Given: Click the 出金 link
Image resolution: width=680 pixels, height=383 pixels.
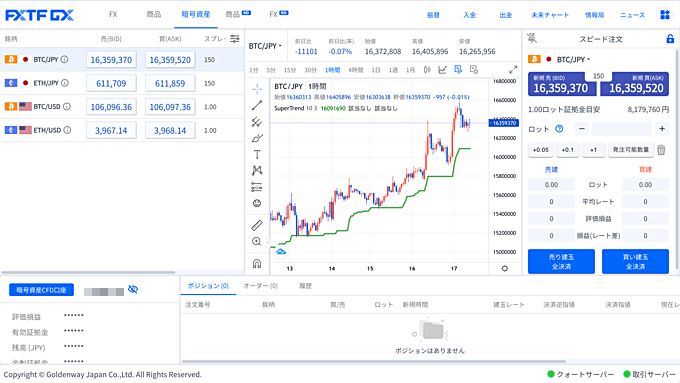Looking at the screenshot, I should point(506,15).
